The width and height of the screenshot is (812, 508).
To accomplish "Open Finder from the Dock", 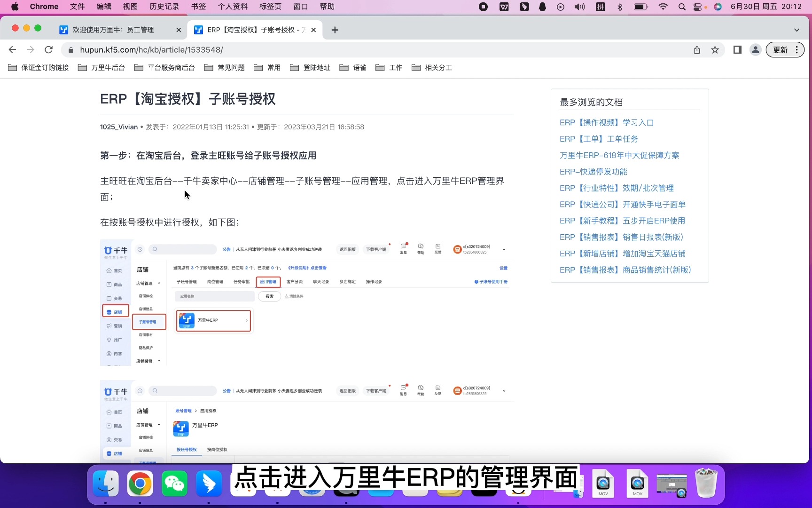I will (106, 483).
